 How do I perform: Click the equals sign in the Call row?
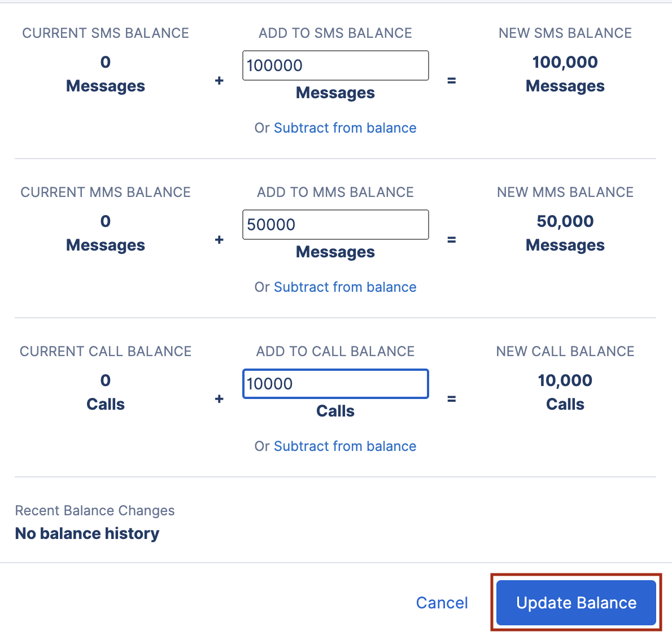click(x=451, y=399)
